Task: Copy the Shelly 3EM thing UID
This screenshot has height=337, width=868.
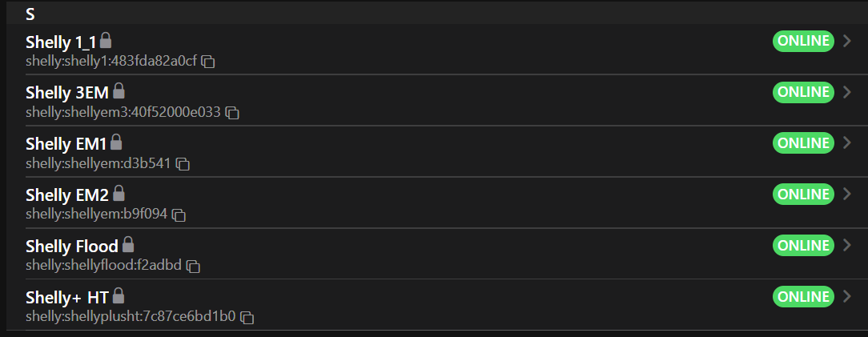Action: (x=232, y=113)
